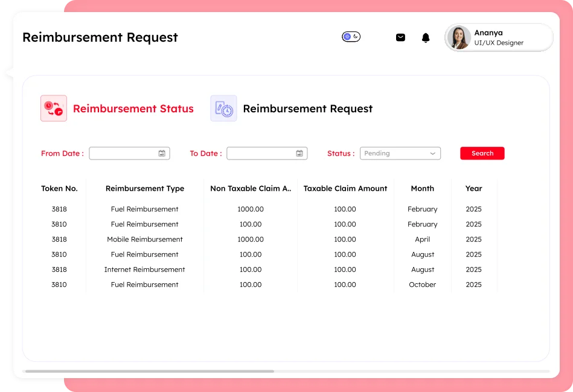Click the notification bell icon
573x392 pixels.
(x=426, y=38)
